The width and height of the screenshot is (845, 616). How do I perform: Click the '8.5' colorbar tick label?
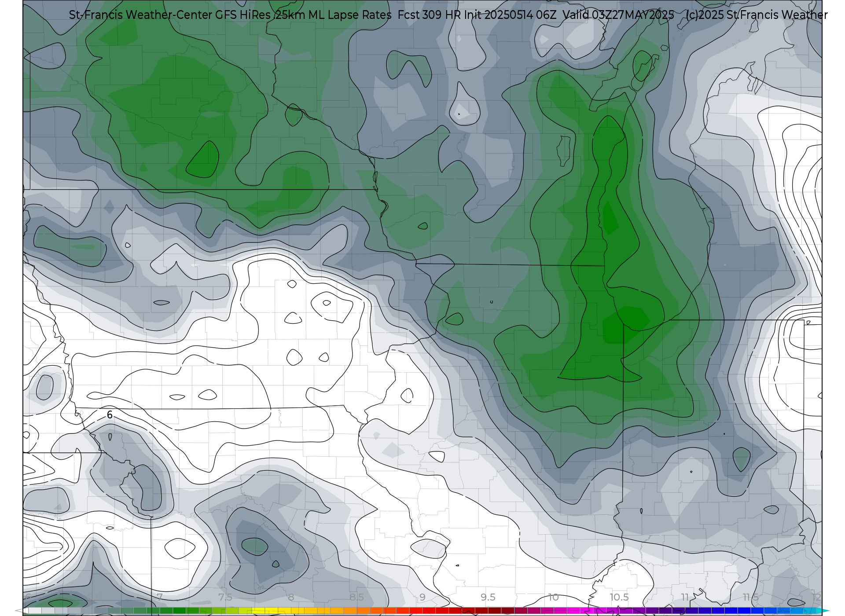pos(356,597)
